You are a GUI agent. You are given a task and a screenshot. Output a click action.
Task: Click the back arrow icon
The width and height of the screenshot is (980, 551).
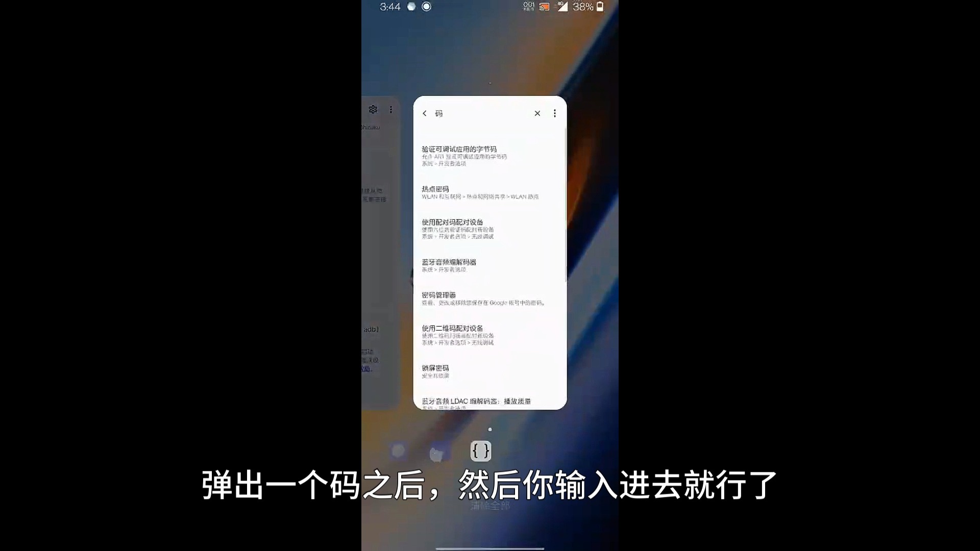(x=425, y=113)
